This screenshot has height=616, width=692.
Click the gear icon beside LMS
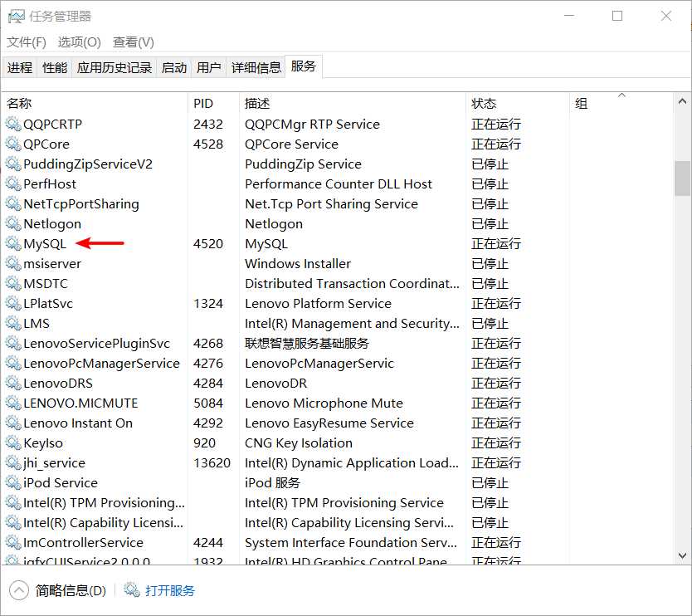13,323
